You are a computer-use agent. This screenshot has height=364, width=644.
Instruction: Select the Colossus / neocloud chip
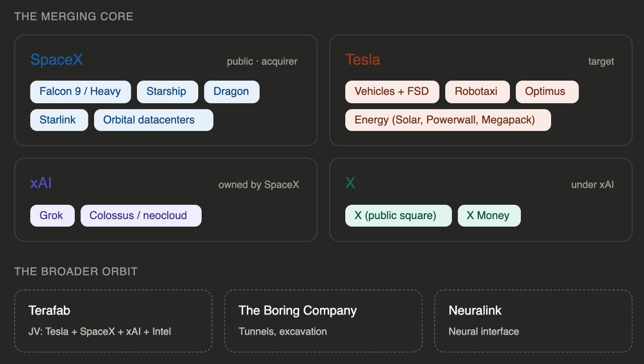[141, 216]
